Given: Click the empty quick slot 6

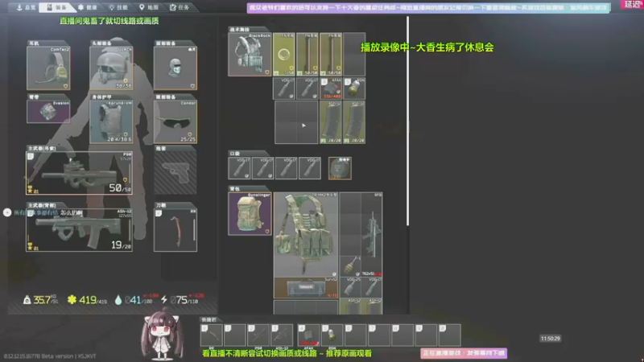Looking at the screenshot, I should [x=355, y=335].
